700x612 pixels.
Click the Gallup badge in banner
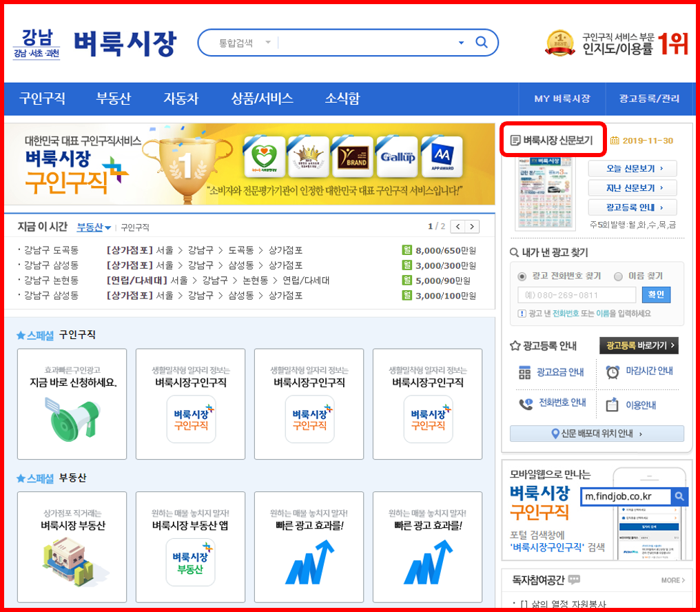click(x=398, y=157)
